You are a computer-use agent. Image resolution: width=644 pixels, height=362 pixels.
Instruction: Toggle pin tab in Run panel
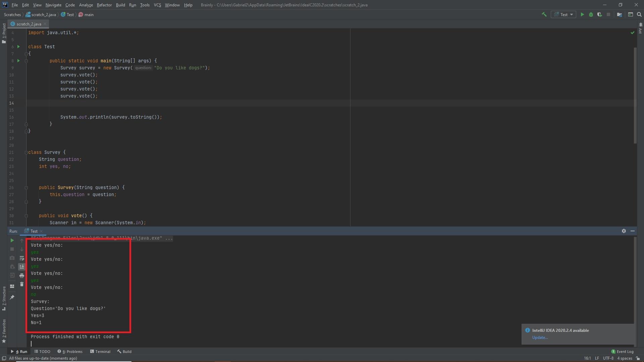(12, 297)
